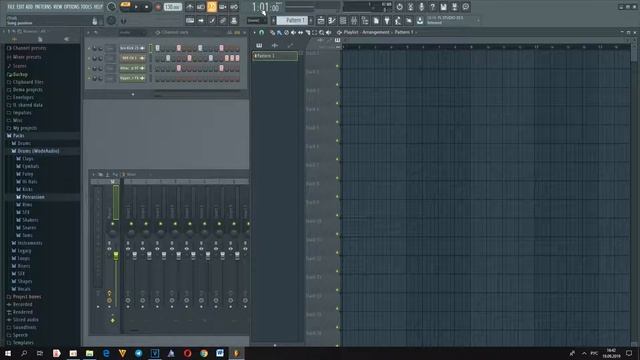Click the save project icon
This screenshot has width=640, height=360.
[x=443, y=7]
